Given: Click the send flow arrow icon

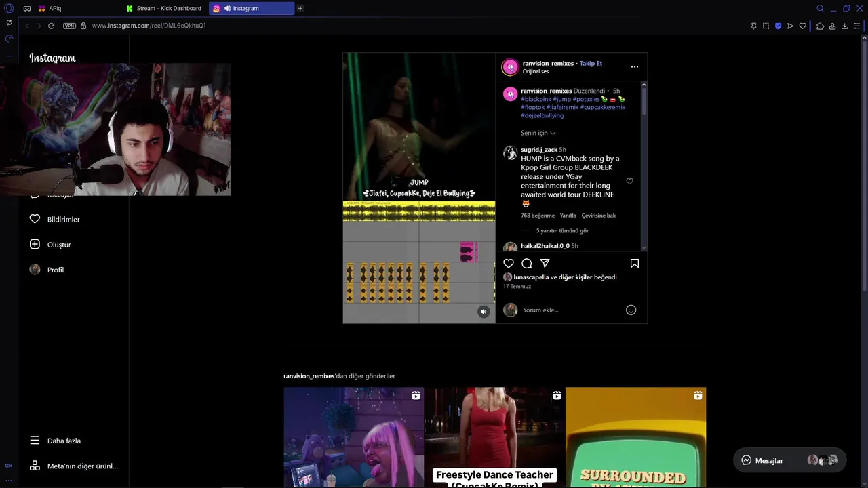Looking at the screenshot, I should [790, 26].
